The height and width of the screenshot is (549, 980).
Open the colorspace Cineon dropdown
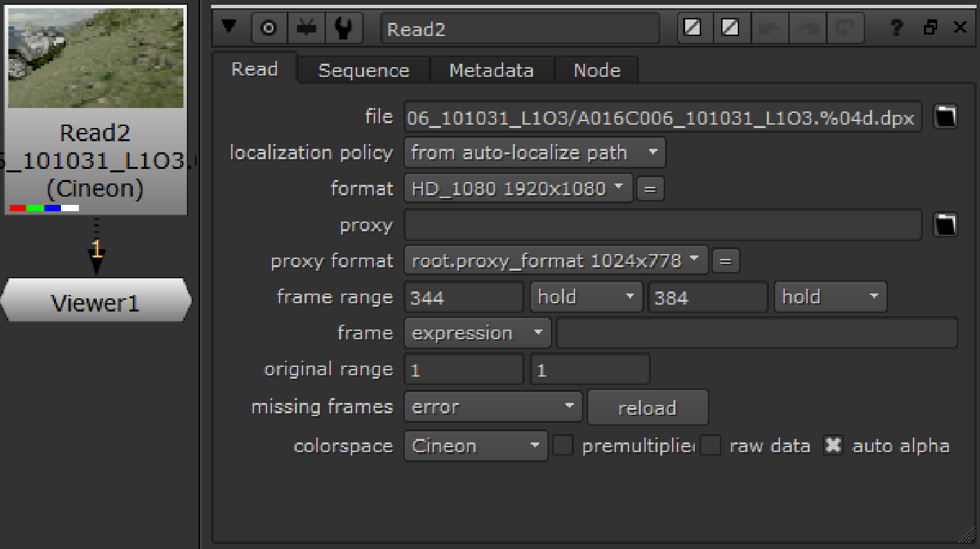(475, 446)
